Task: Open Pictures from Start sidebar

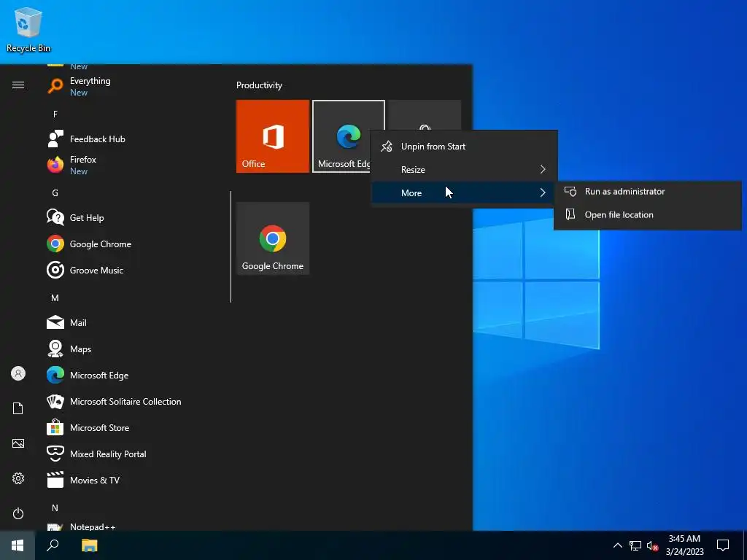Action: (x=18, y=443)
